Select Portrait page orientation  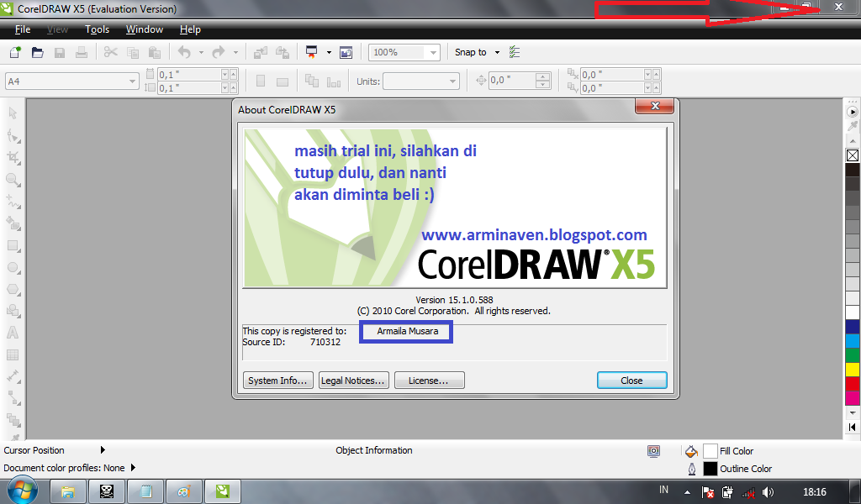click(x=261, y=81)
